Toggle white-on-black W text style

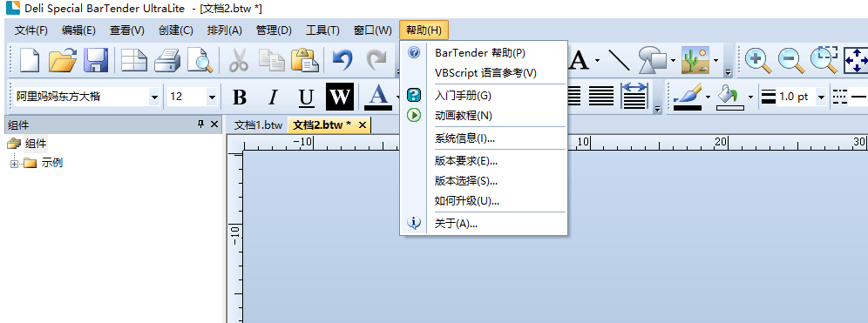pyautogui.click(x=340, y=97)
